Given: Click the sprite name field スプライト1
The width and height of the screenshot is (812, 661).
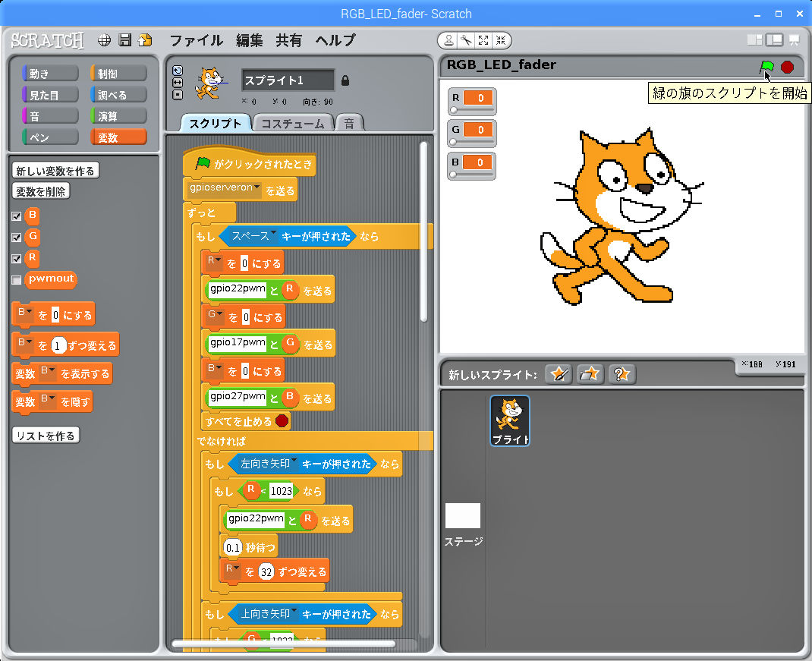Looking at the screenshot, I should tap(288, 80).
